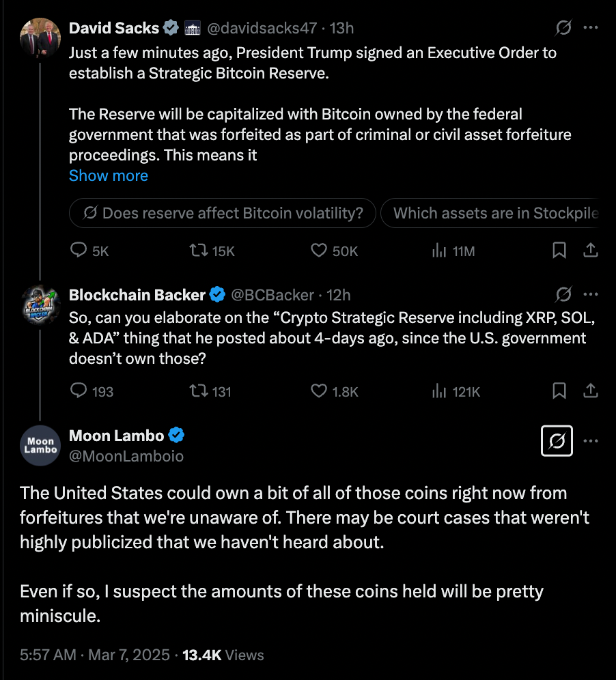
Task: Reply to David Sacks' post
Action: pyautogui.click(x=81, y=251)
